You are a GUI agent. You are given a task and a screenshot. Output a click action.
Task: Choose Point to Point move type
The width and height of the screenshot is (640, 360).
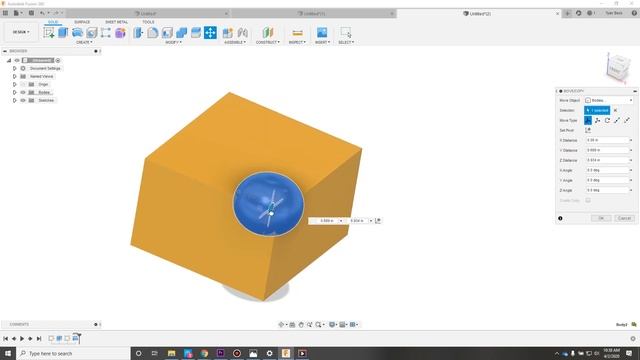click(x=617, y=120)
